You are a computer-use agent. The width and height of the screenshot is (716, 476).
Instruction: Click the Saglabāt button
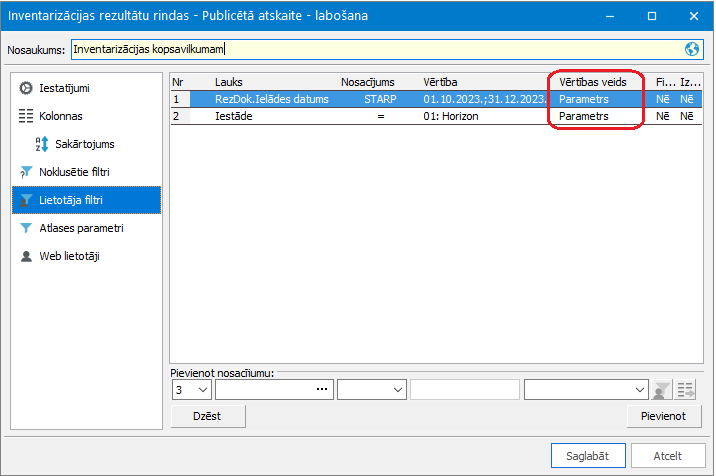coord(588,455)
